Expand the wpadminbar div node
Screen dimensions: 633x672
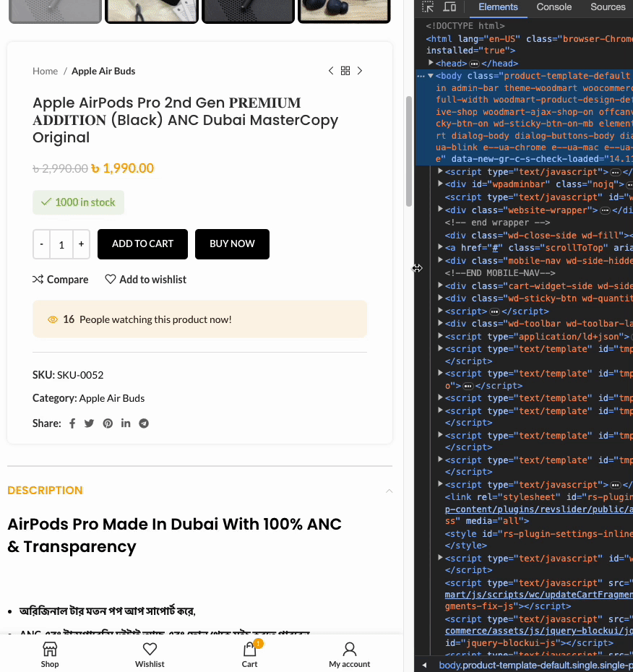click(440, 184)
